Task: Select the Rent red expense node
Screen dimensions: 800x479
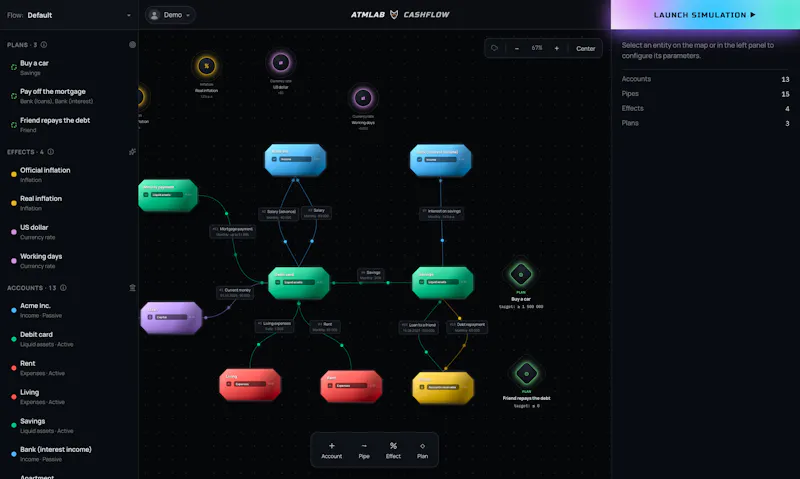Action: [351, 386]
